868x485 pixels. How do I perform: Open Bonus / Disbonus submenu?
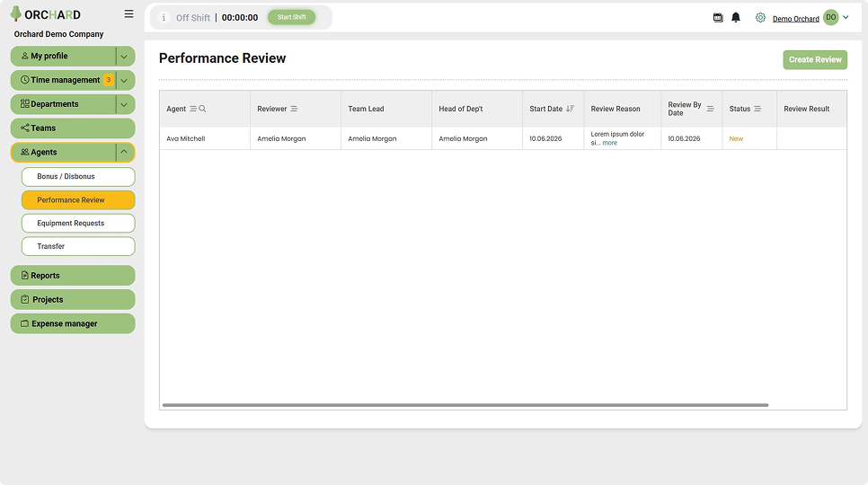(x=78, y=177)
